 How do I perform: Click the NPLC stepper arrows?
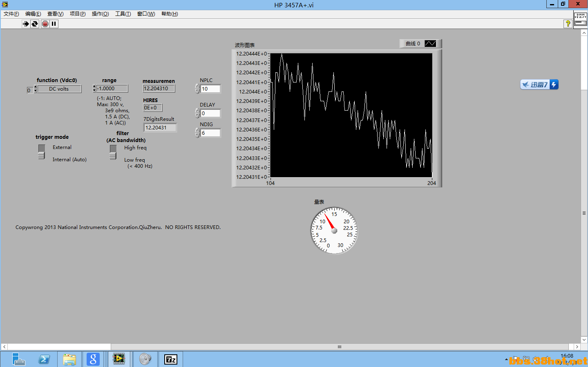click(197, 89)
